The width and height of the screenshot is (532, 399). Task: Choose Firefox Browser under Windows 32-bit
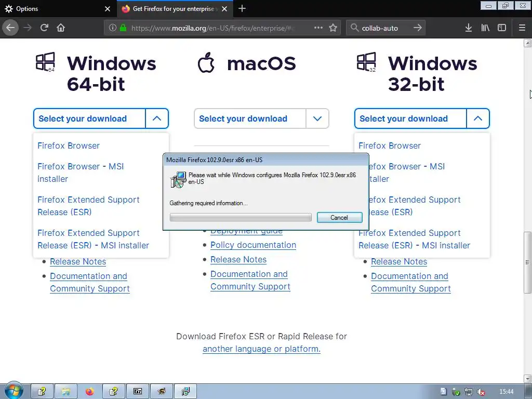point(390,145)
